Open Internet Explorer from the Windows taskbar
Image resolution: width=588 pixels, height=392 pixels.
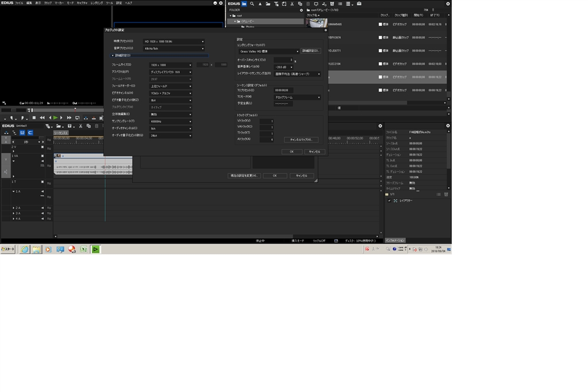(24, 249)
